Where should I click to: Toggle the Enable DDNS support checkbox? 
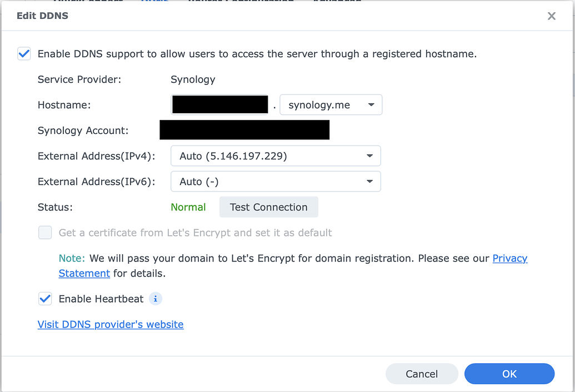point(24,54)
